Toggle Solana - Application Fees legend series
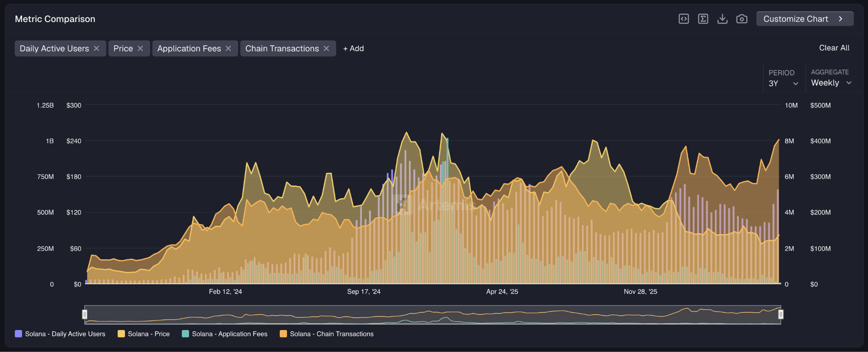 (x=225, y=334)
